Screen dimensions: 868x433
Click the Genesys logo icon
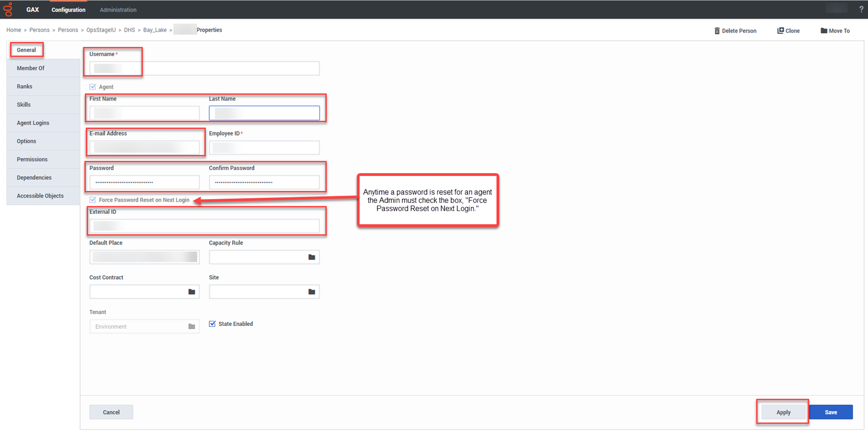(8, 9)
